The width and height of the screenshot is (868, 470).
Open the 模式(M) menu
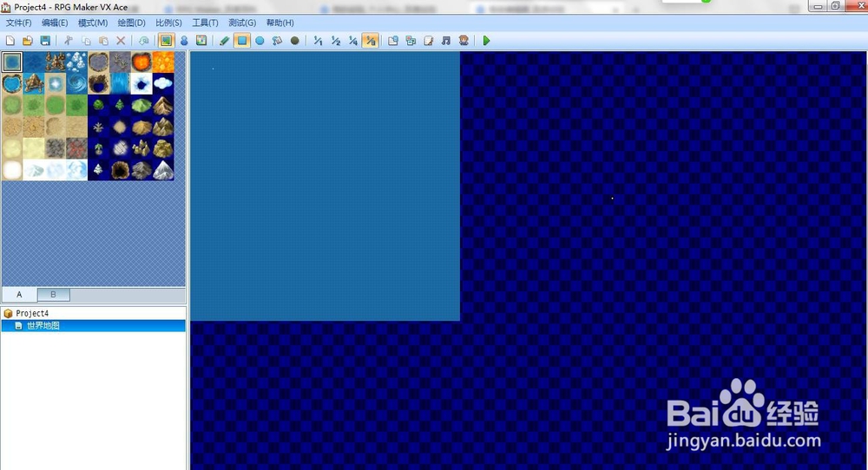pyautogui.click(x=93, y=23)
